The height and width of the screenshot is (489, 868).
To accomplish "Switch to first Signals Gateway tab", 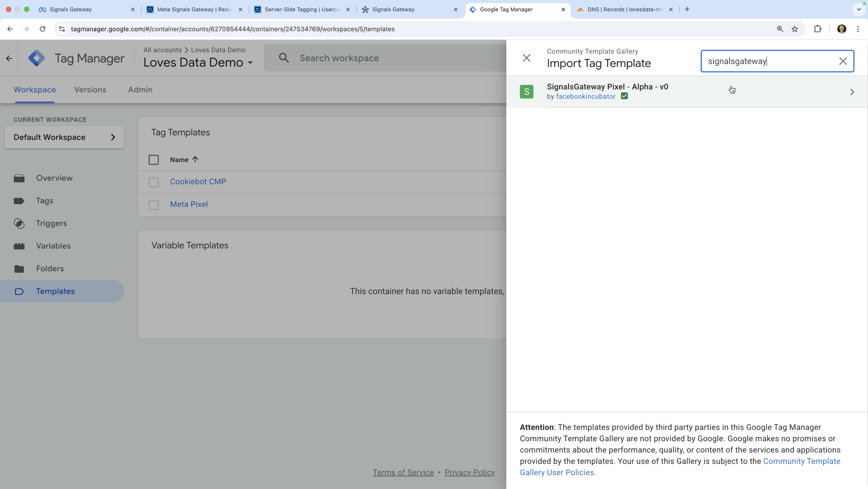I will 87,9.
